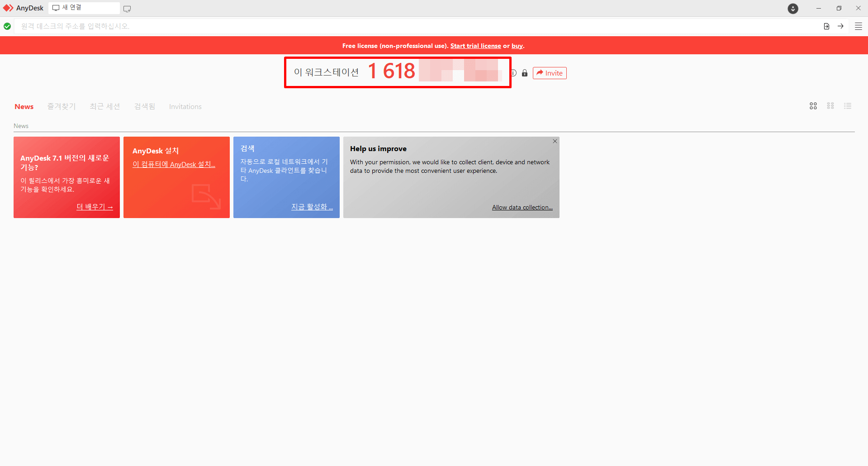The image size is (868, 466).
Task: Click the Allow data collection link
Action: tap(522, 207)
